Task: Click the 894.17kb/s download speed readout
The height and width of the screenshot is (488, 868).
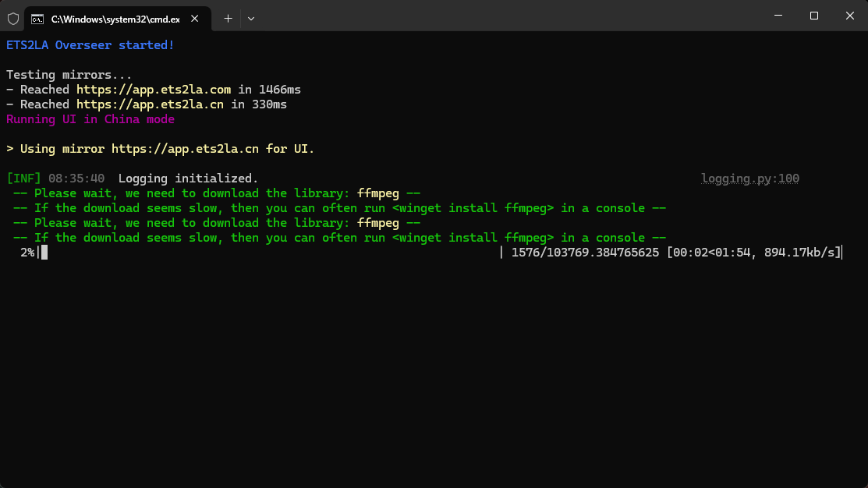Action: [x=802, y=253]
